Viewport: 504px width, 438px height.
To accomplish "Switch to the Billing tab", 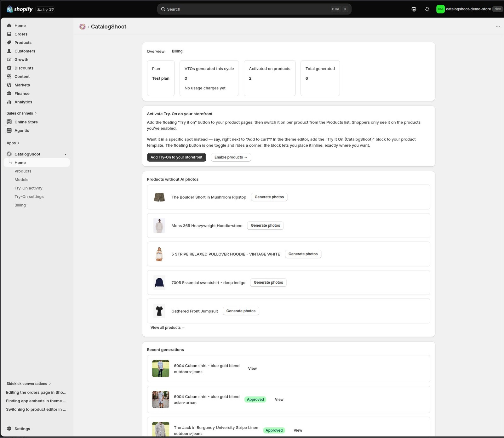I will coord(177,51).
